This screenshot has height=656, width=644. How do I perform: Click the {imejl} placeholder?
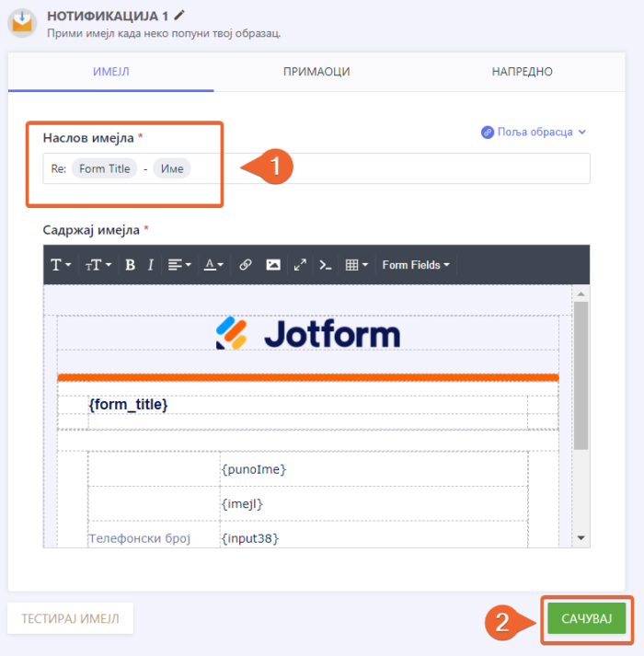[x=242, y=503]
